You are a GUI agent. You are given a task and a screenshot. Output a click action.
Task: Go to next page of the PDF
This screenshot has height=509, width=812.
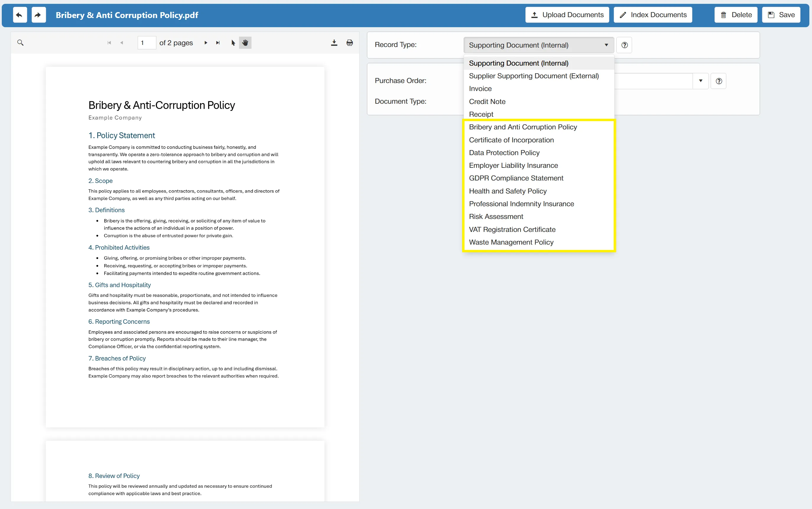(206, 43)
